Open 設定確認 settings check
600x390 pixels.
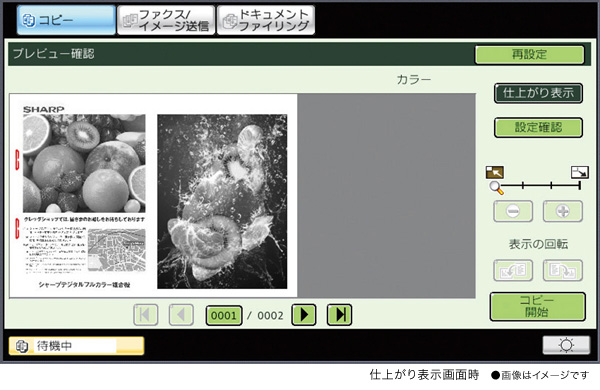[538, 127]
